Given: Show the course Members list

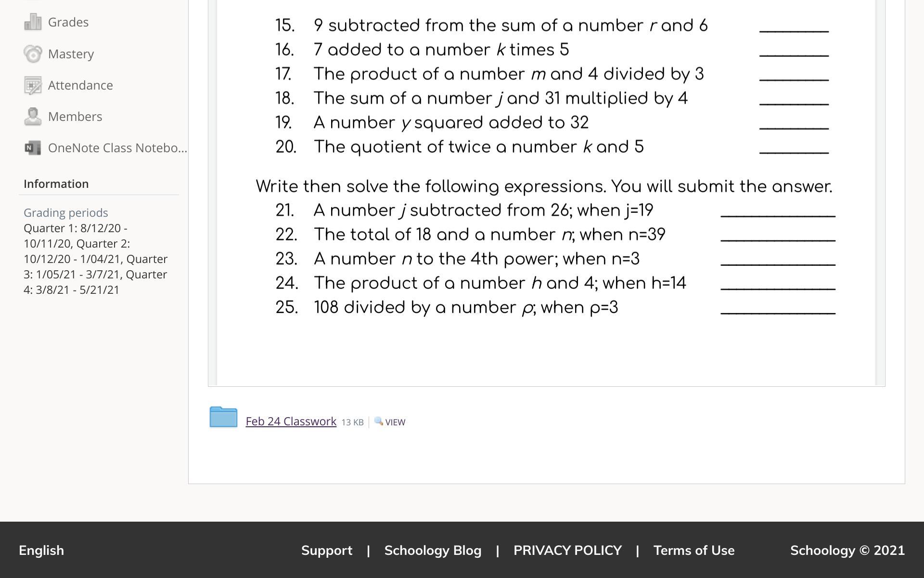Looking at the screenshot, I should coord(75,117).
